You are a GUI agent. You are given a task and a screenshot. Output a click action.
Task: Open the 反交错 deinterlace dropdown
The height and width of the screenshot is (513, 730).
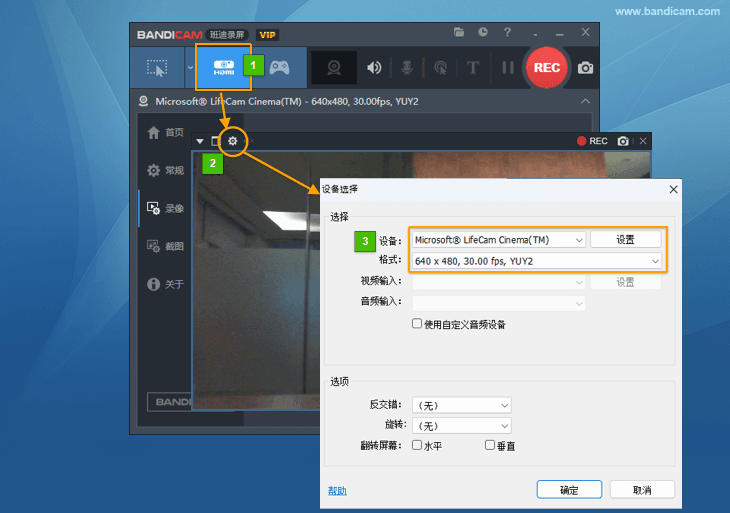(462, 405)
